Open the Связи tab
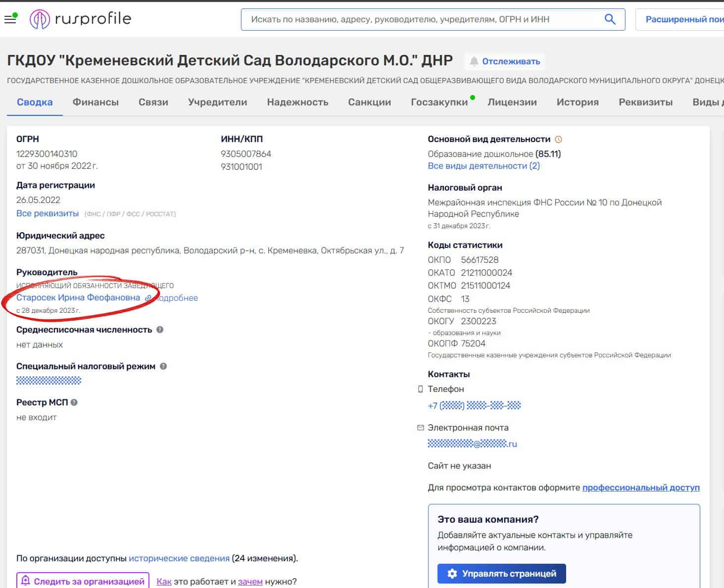 pos(153,102)
